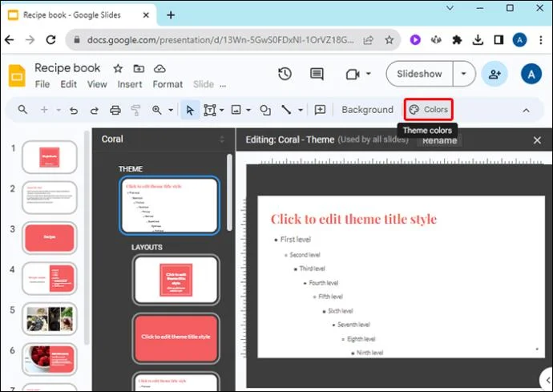This screenshot has height=392, width=553.
Task: Open the Coral theme selector arrows
Action: tap(222, 139)
